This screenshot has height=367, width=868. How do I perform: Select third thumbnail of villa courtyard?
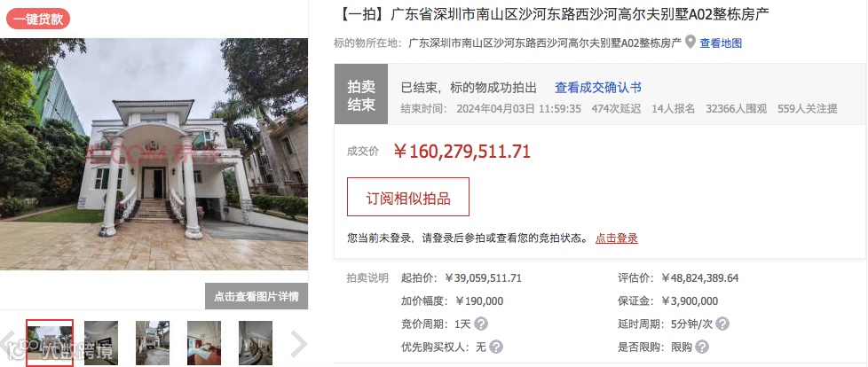pos(153,343)
